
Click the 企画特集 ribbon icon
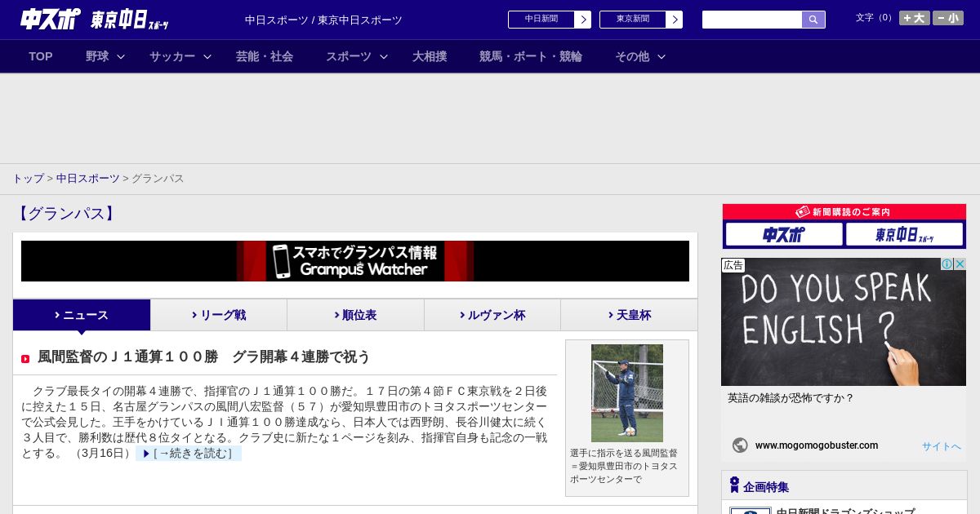(x=734, y=485)
